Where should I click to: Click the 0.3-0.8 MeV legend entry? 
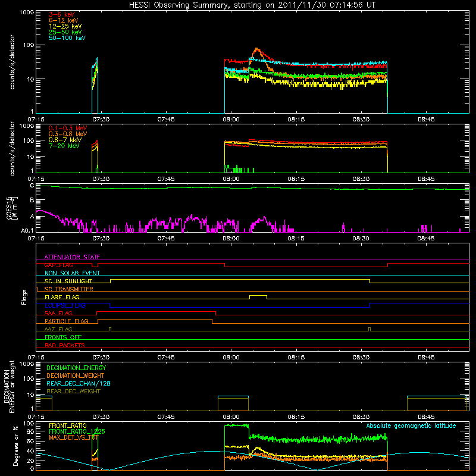68,134
